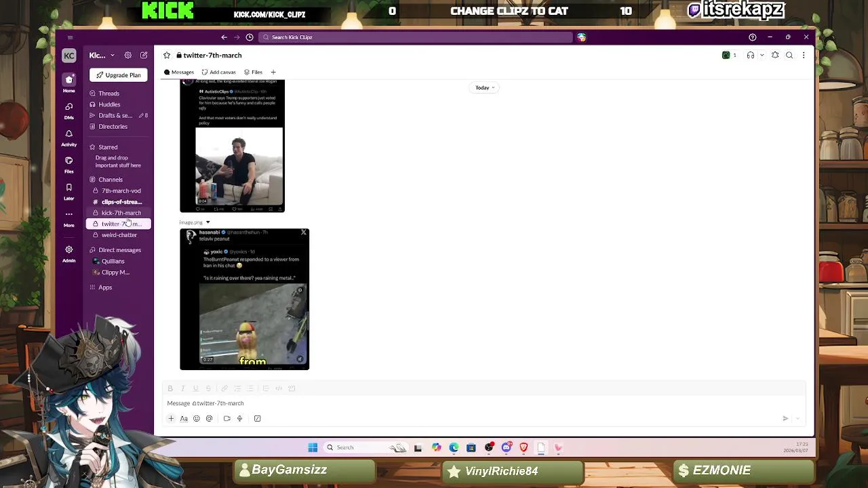Switch to the Files tab
Screen dimensions: 868x488
(253, 73)
